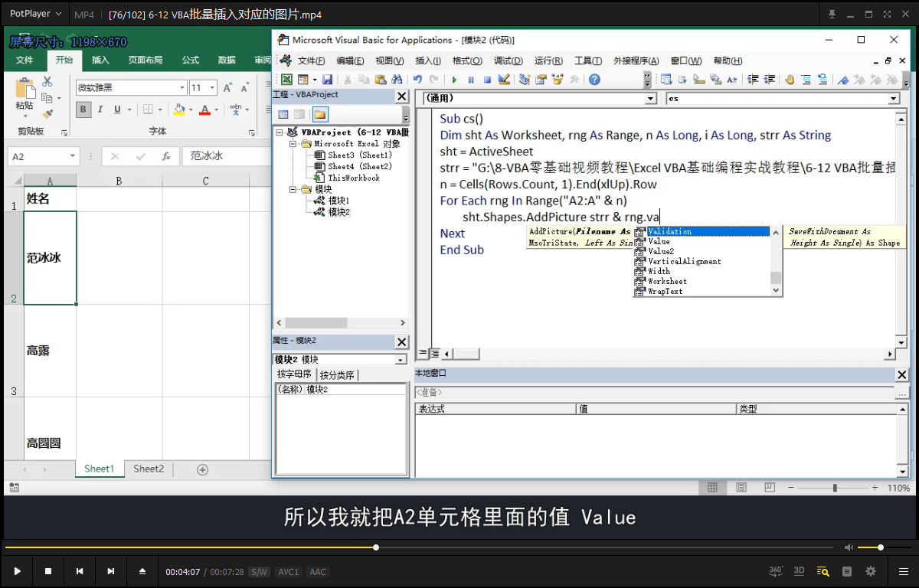919x588 pixels.
Task: Select Value in the autocomplete list
Action: tap(659, 241)
